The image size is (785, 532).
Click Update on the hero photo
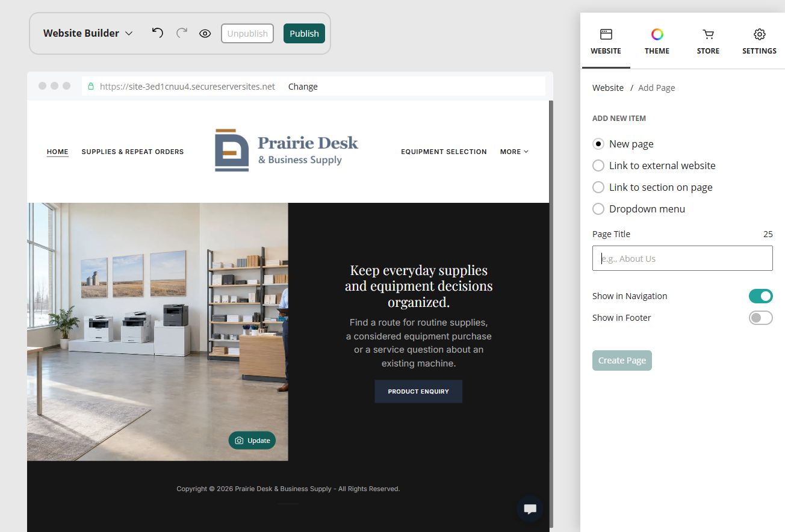pyautogui.click(x=252, y=441)
